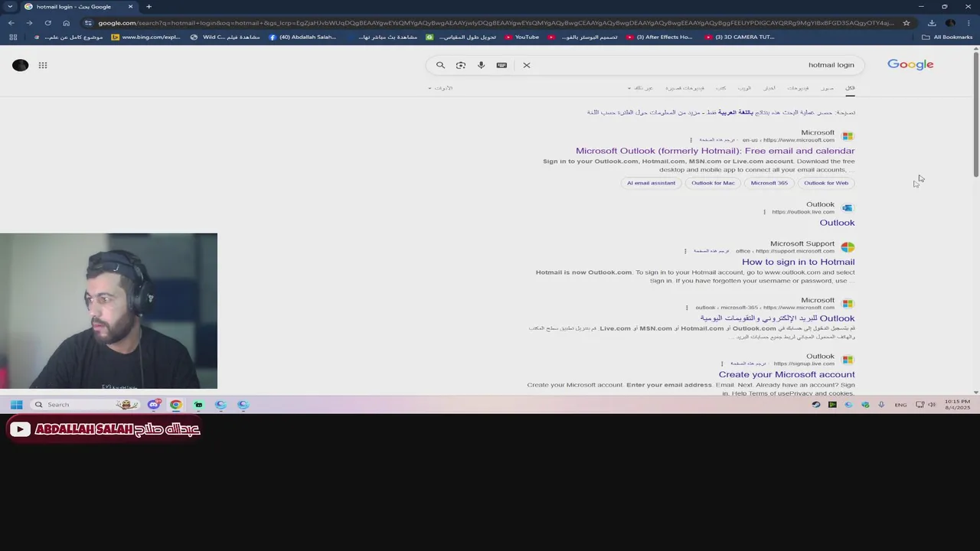980x551 pixels.
Task: Open the three-dot options for the microsoft.com result
Action: pos(691,140)
